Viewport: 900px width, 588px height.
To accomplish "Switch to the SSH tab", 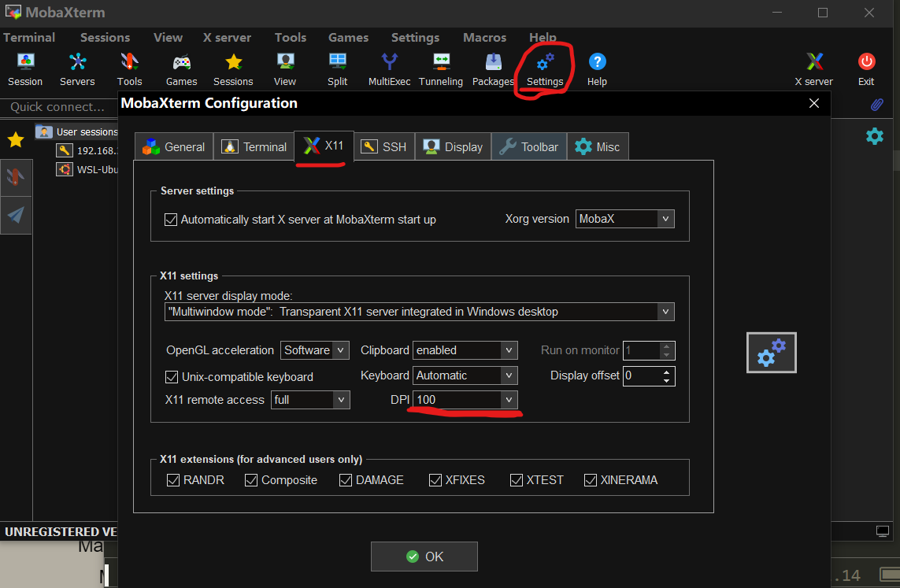I will pyautogui.click(x=384, y=147).
